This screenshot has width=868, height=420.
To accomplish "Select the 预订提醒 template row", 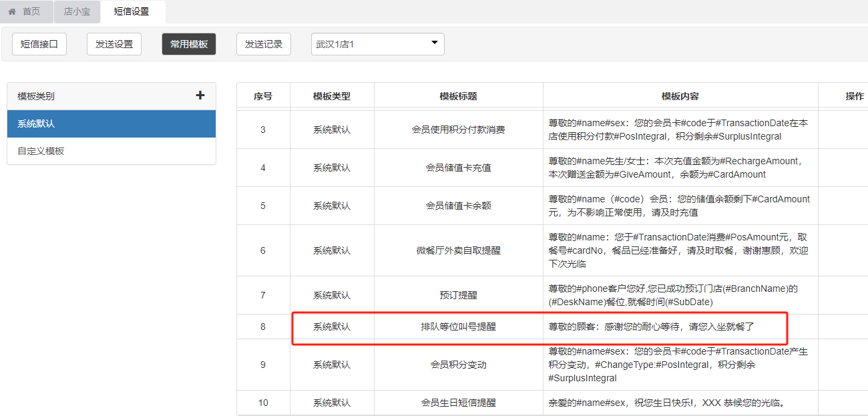I will click(458, 295).
